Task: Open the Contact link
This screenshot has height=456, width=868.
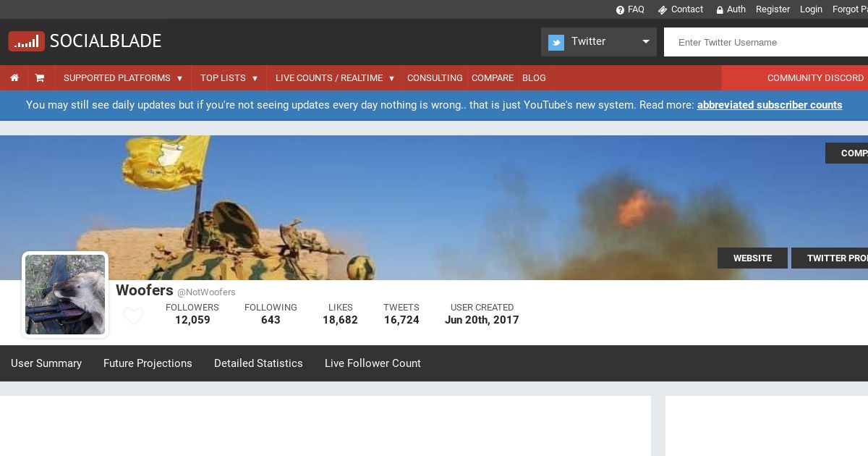Action: (x=687, y=9)
